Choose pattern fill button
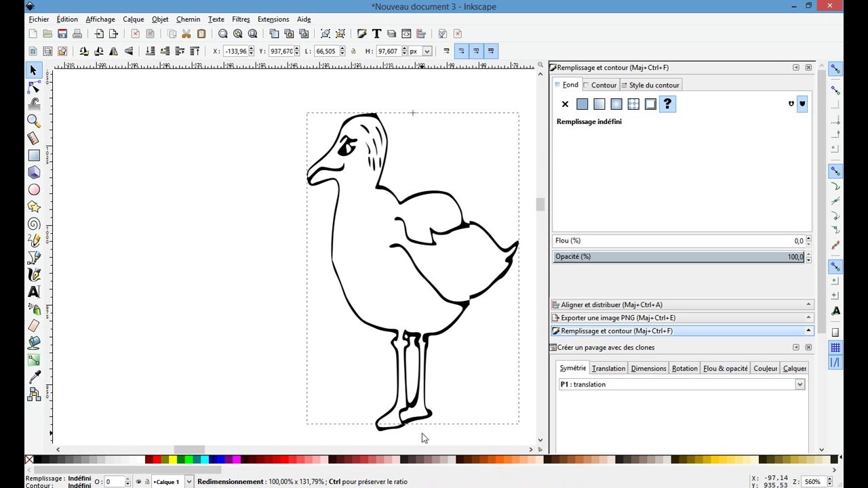 633,104
